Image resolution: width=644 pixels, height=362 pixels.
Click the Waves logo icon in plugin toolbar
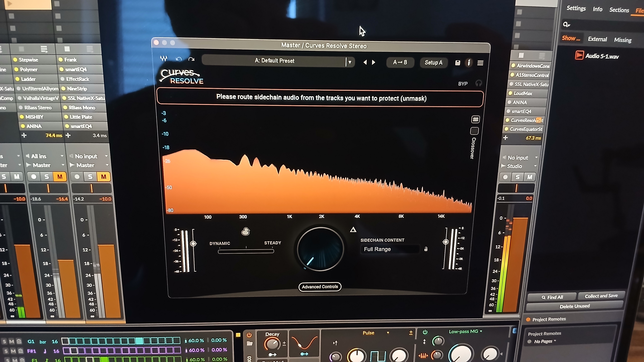[164, 58]
